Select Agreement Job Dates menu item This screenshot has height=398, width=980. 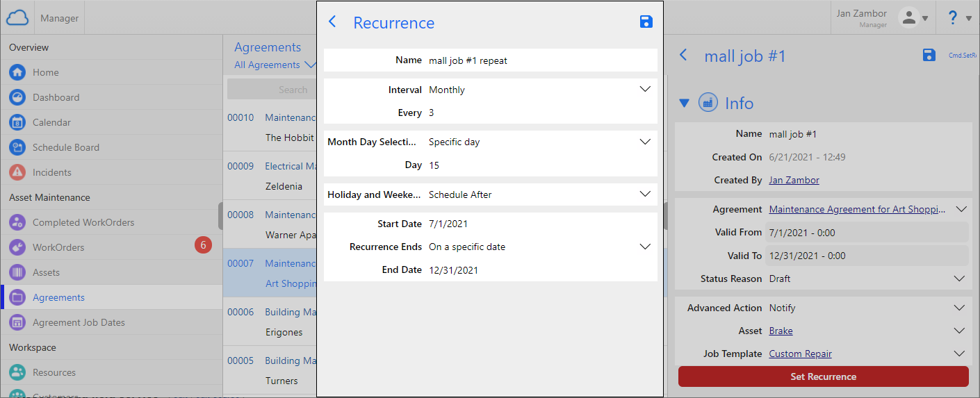[x=79, y=322]
